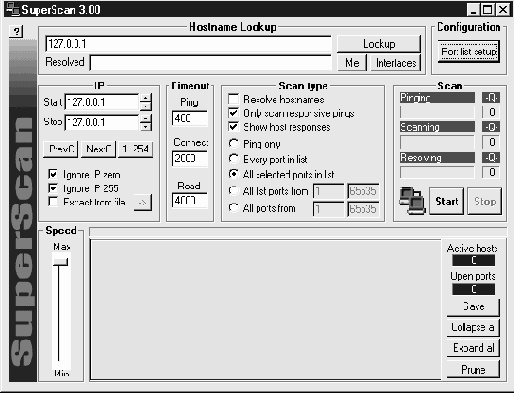Screen dimensions: 514x393
Task: Open the help question mark button
Action: (x=16, y=31)
